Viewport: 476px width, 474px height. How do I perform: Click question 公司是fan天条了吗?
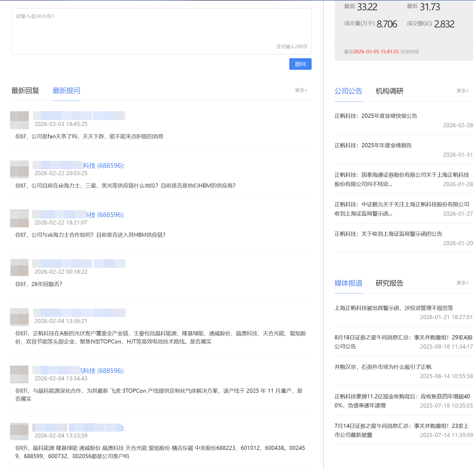coord(89,136)
